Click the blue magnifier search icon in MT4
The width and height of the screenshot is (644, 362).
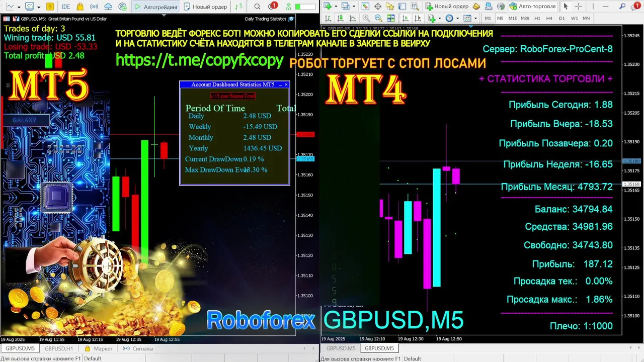click(x=622, y=6)
